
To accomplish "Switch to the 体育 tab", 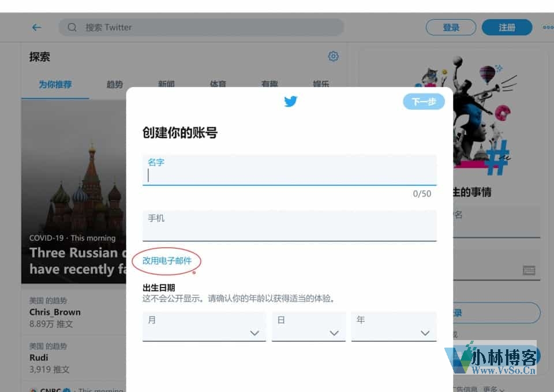I will coord(218,84).
